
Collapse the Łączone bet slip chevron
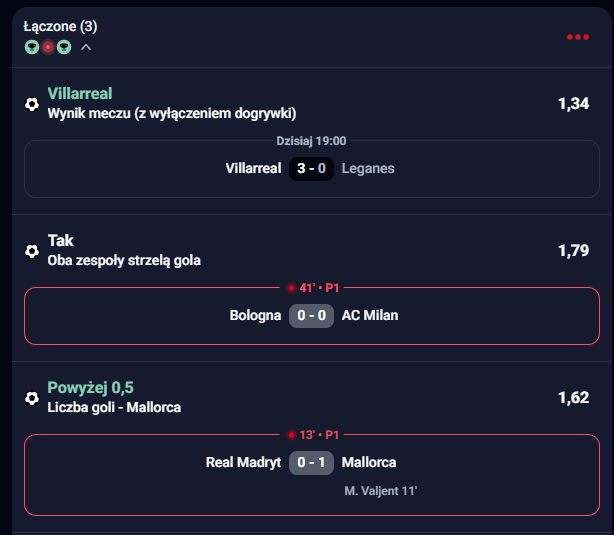pyautogui.click(x=86, y=47)
